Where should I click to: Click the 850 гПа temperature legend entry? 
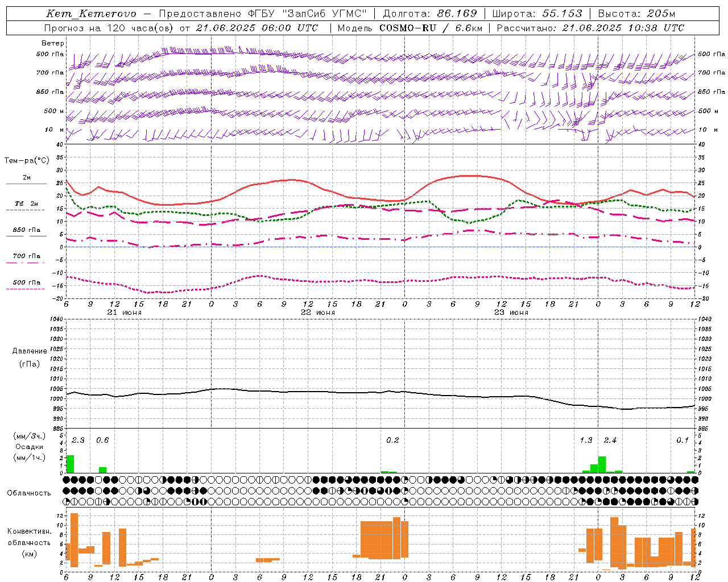26,232
